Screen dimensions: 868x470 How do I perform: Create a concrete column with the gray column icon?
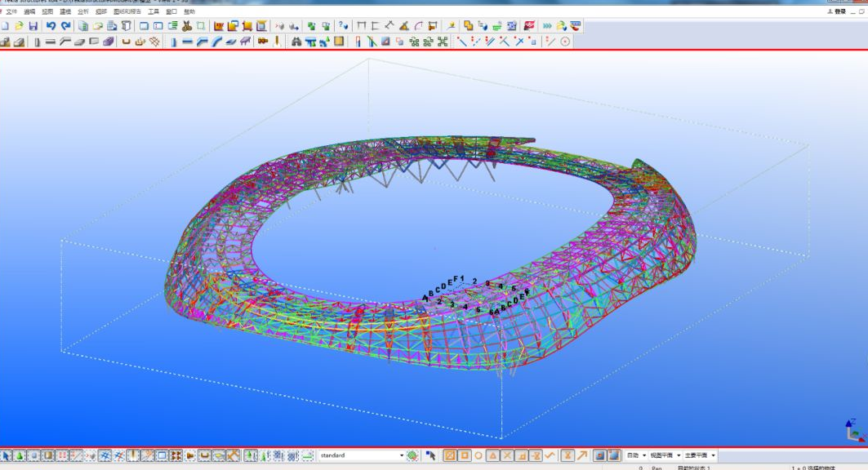[x=37, y=42]
